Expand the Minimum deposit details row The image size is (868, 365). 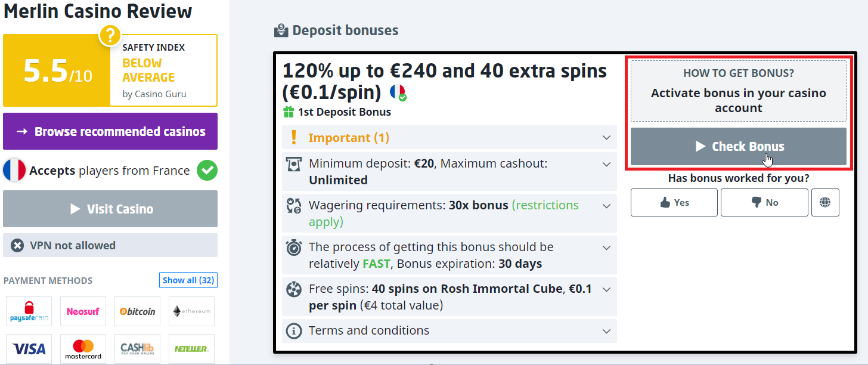tap(449, 172)
